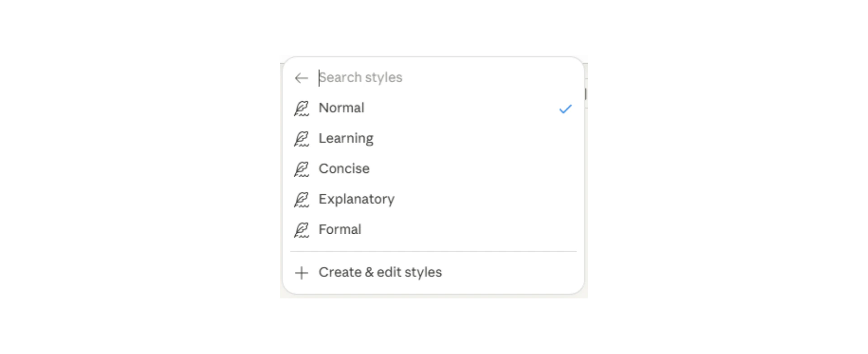Click Create & edit styles

[380, 272]
